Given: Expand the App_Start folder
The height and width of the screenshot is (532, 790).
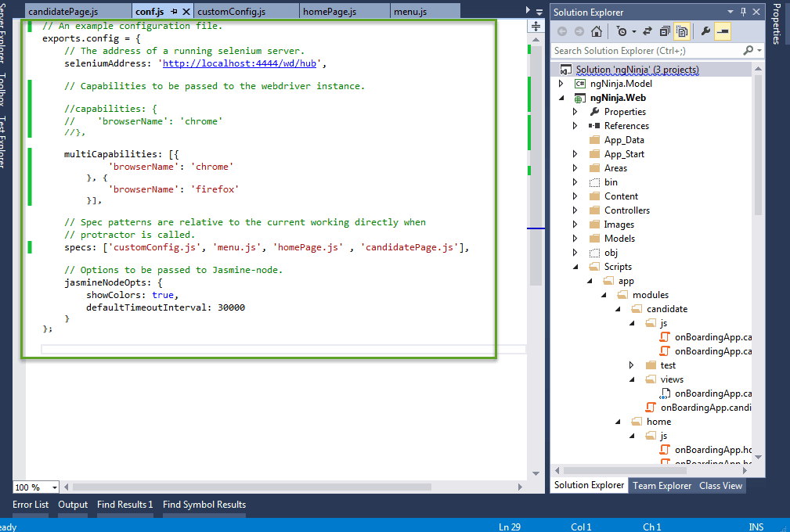Looking at the screenshot, I should pos(575,154).
